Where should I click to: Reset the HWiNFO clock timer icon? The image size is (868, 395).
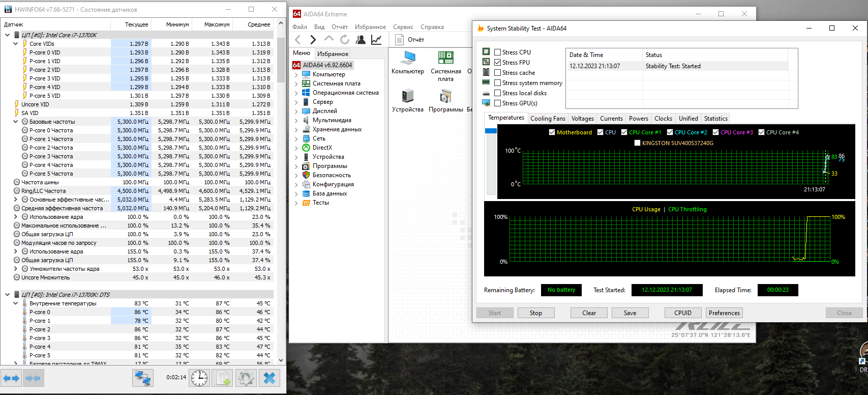coord(199,378)
